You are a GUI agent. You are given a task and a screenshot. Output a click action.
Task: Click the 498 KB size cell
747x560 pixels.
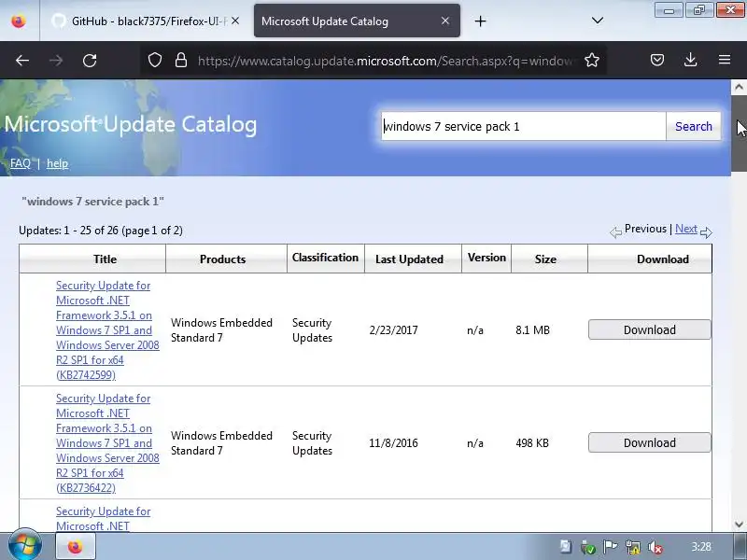click(532, 442)
